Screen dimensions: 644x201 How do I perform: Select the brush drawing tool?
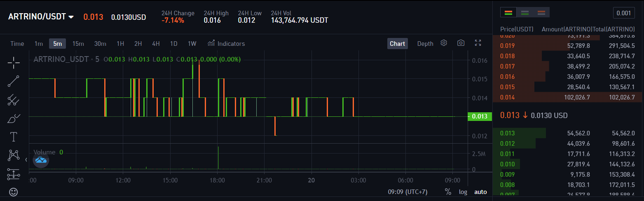point(14,118)
